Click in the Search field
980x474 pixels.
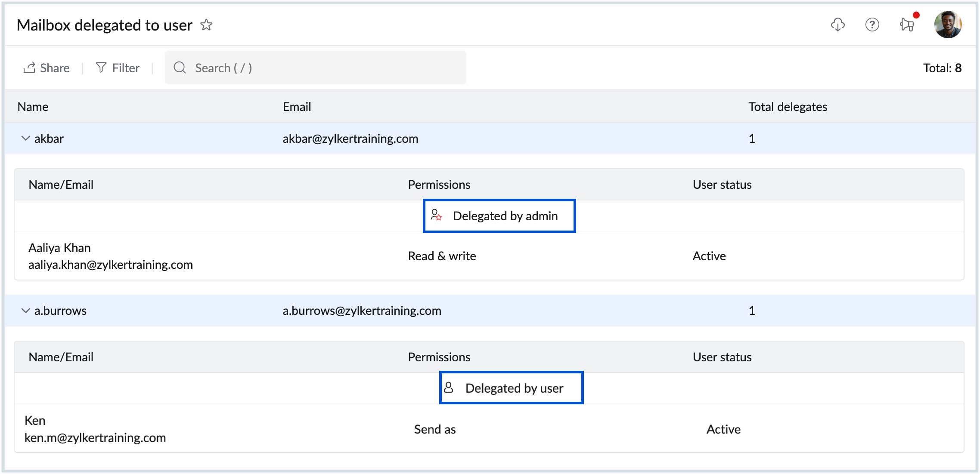(327, 68)
